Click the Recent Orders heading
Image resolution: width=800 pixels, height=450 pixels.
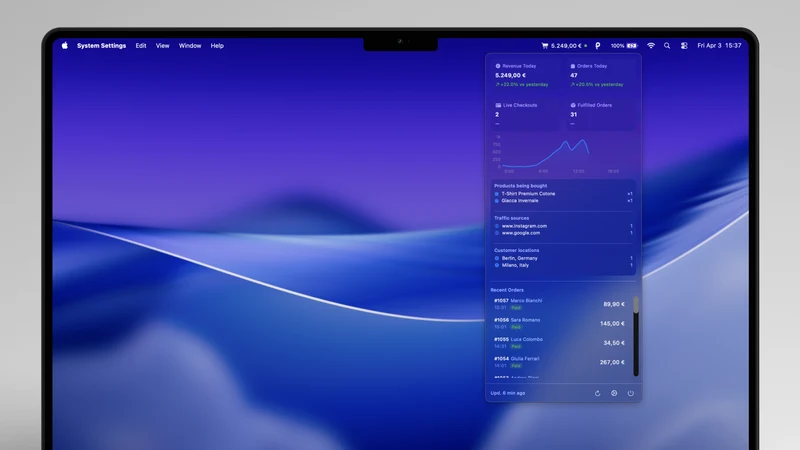pos(507,290)
